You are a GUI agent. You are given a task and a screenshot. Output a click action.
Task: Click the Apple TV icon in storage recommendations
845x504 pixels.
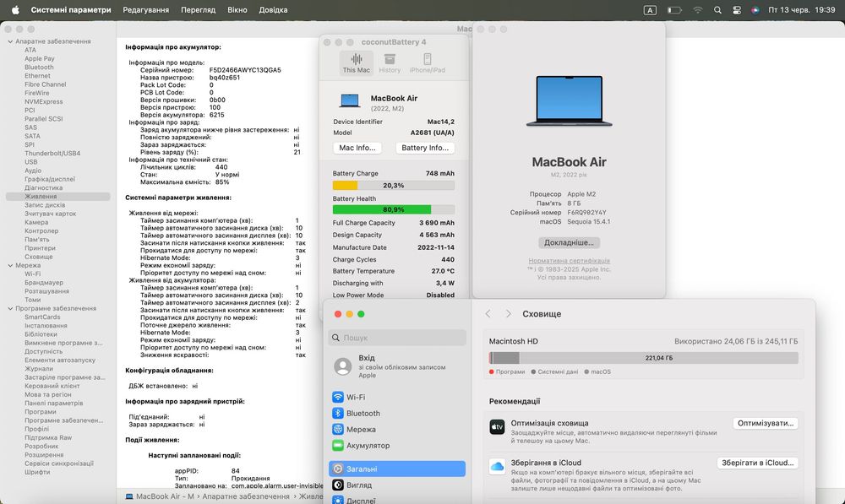coord(497,427)
